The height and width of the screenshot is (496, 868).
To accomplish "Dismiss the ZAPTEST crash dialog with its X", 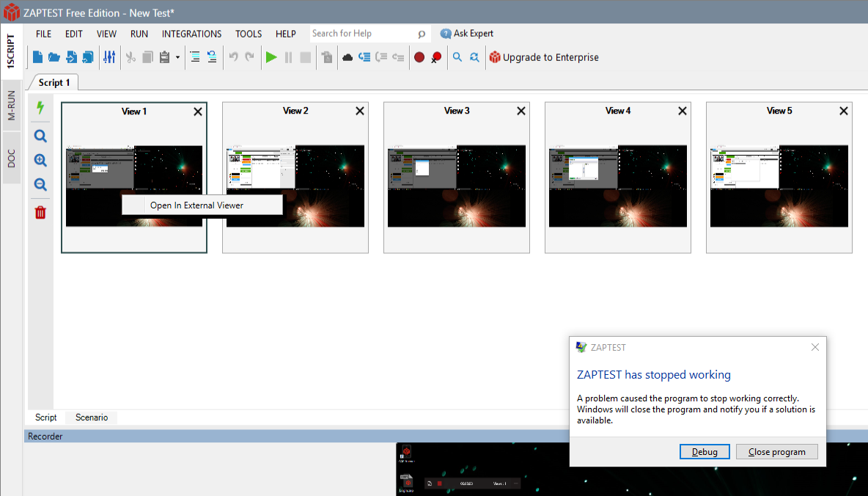I will (x=815, y=347).
